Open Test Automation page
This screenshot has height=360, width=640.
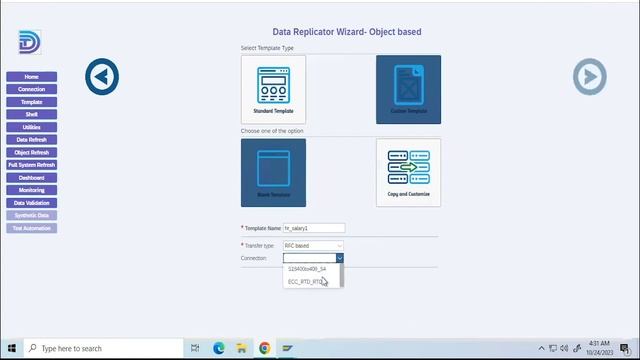[31, 228]
